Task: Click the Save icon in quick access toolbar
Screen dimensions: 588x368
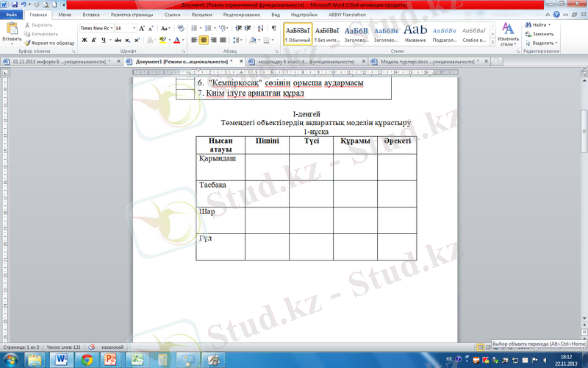Action: [x=15, y=4]
